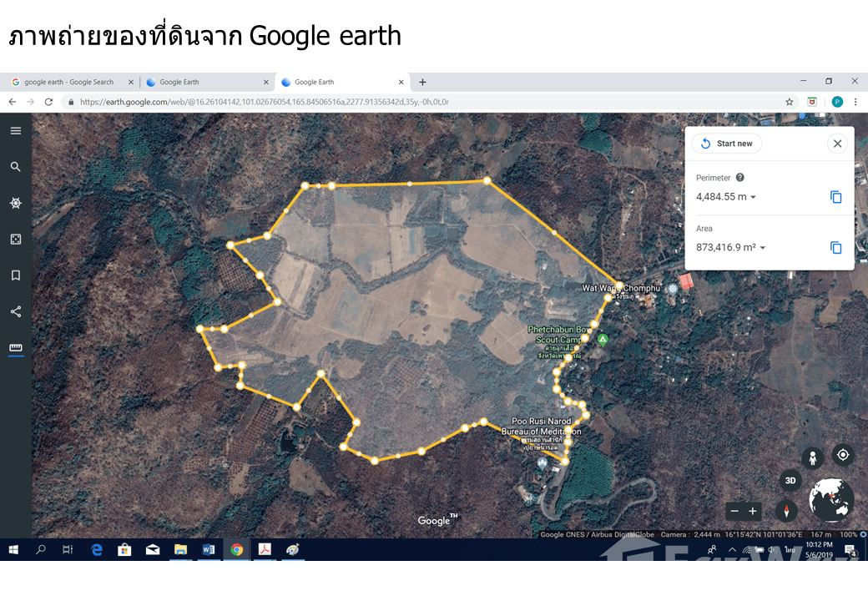
Task: Copy the perimeter value to clipboard
Action: tap(835, 197)
